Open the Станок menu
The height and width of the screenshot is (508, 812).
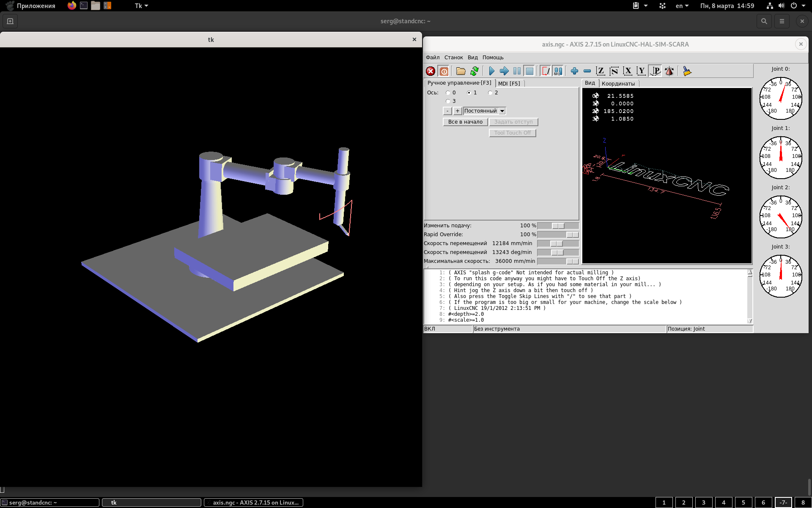453,58
